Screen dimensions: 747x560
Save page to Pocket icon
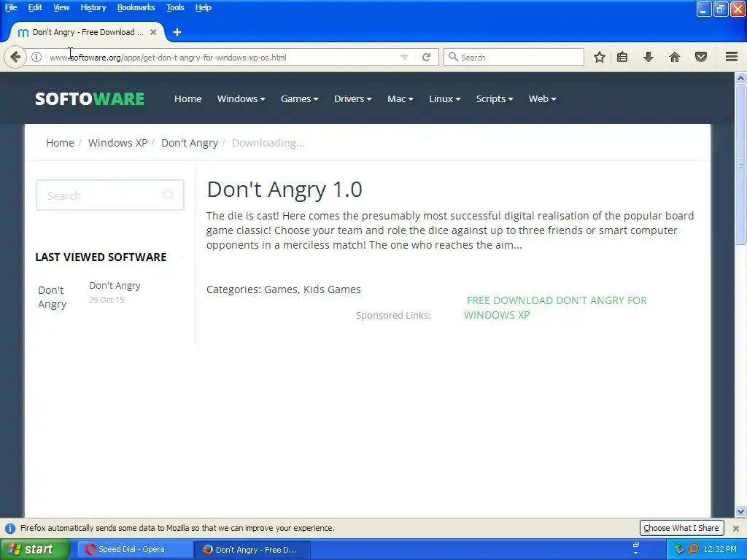click(x=701, y=57)
